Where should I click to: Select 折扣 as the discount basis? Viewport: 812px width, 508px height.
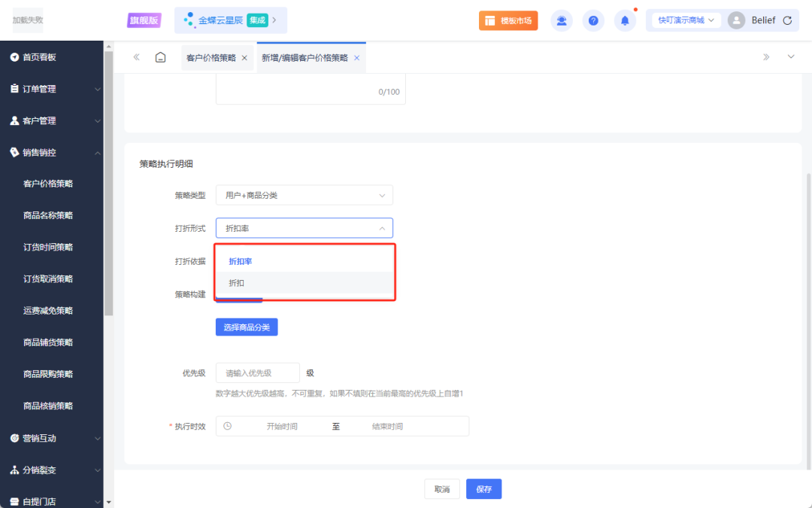pos(236,282)
